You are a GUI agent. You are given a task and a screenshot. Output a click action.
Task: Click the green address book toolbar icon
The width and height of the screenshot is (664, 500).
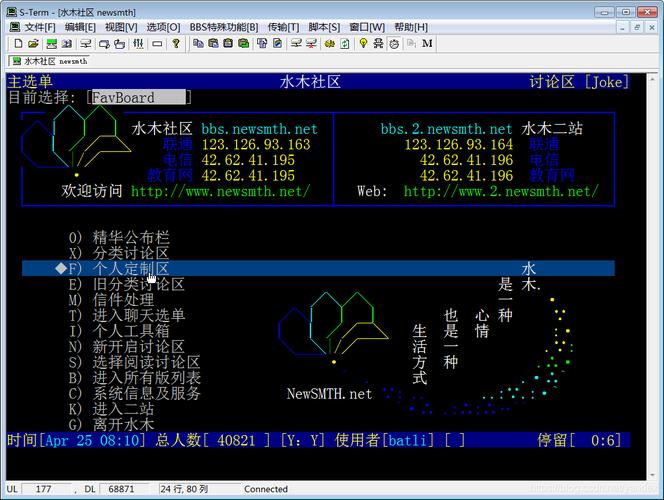pyautogui.click(x=52, y=43)
